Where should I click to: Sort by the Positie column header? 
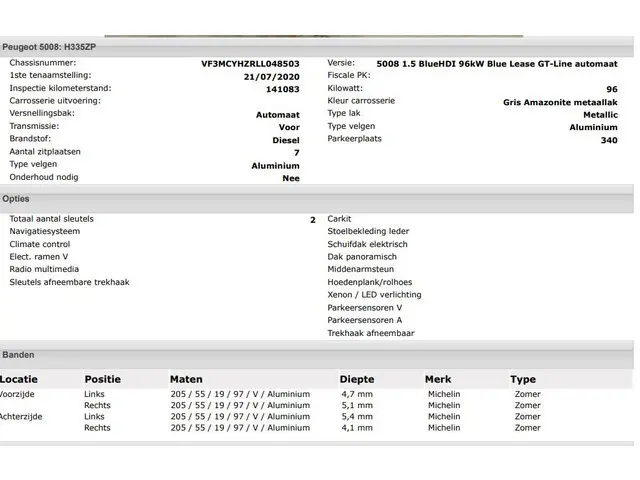pos(102,379)
